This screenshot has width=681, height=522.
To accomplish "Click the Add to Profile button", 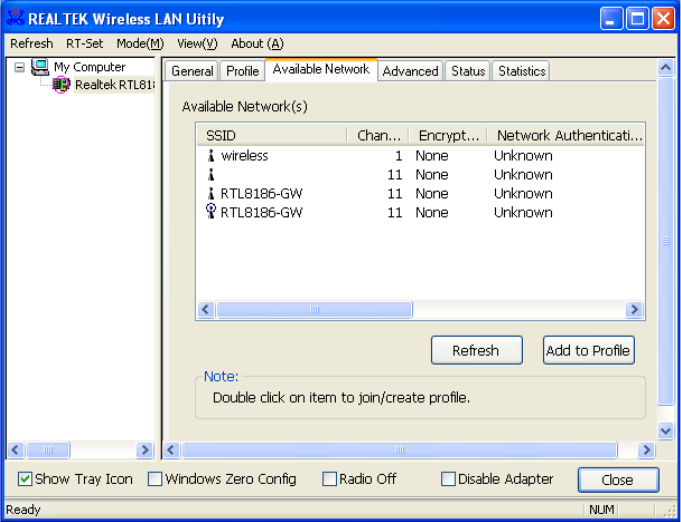I will (588, 350).
